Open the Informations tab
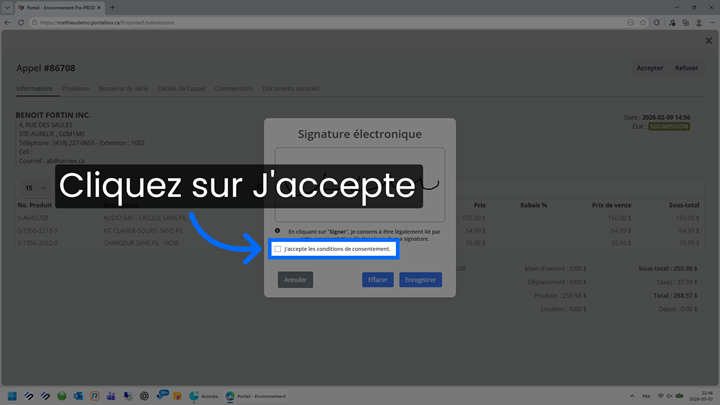The height and width of the screenshot is (405, 720). 34,88
